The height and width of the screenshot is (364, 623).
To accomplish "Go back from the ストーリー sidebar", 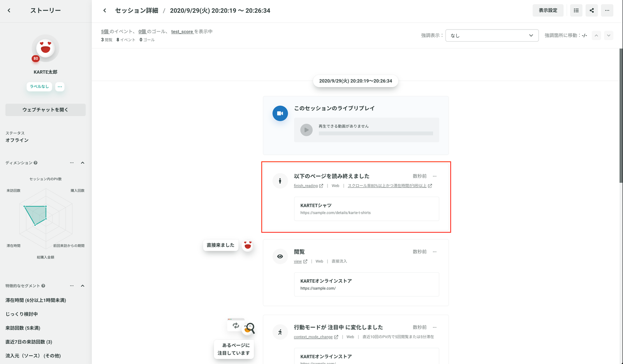I will coord(9,10).
